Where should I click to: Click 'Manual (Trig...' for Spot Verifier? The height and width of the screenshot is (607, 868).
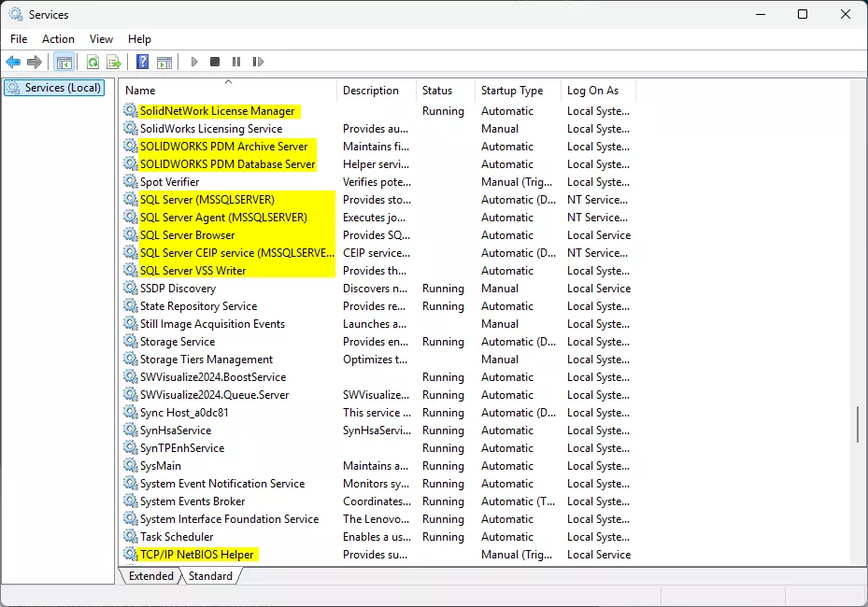click(517, 181)
